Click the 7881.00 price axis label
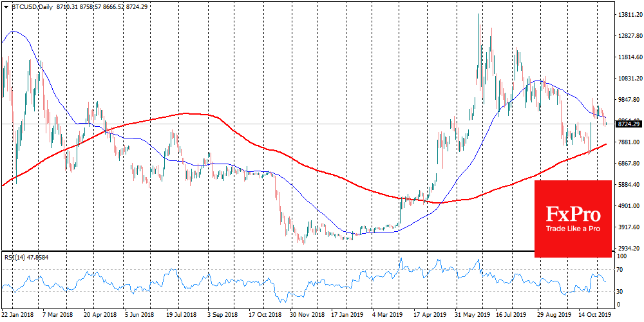644x322 pixels. (628, 142)
